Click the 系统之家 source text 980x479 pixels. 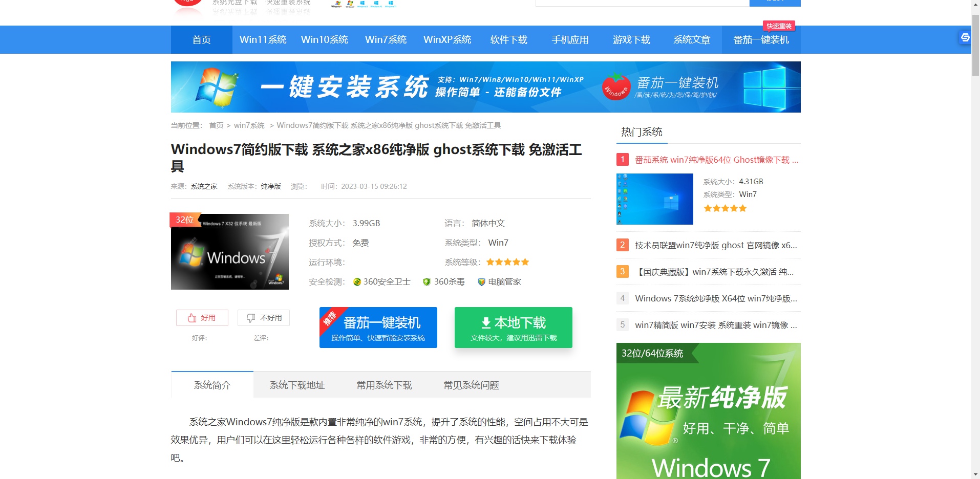[204, 186]
